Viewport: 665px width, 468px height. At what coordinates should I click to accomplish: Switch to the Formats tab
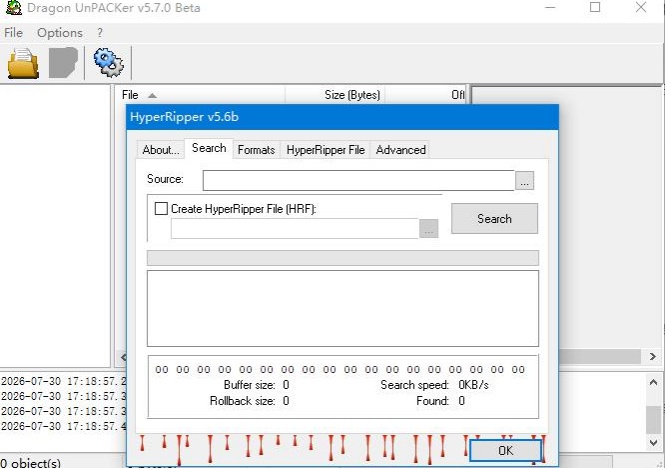[256, 150]
